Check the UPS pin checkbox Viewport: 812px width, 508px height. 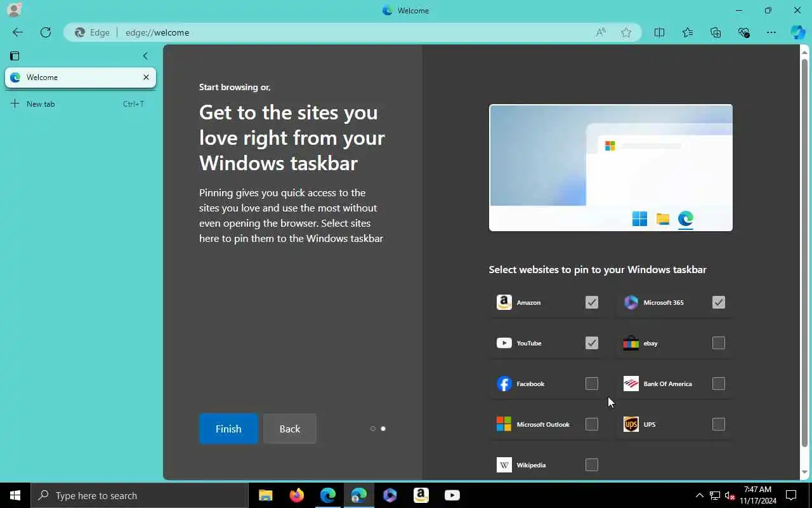point(719,424)
